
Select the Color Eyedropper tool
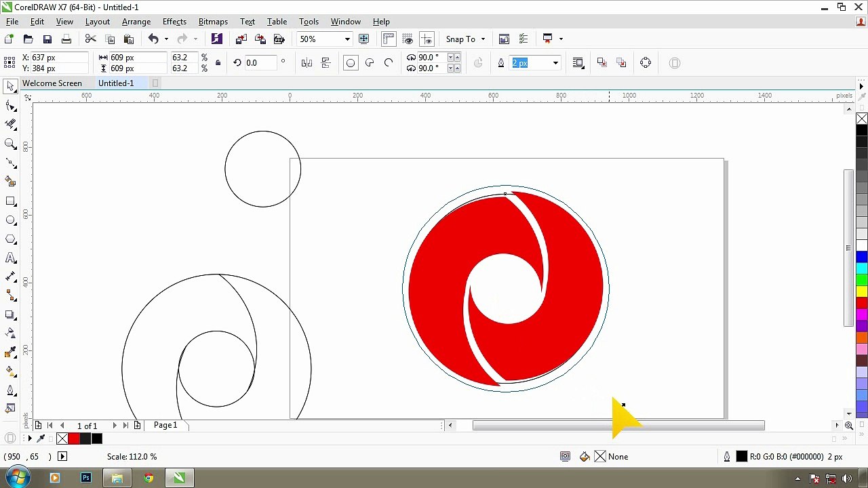[11, 352]
